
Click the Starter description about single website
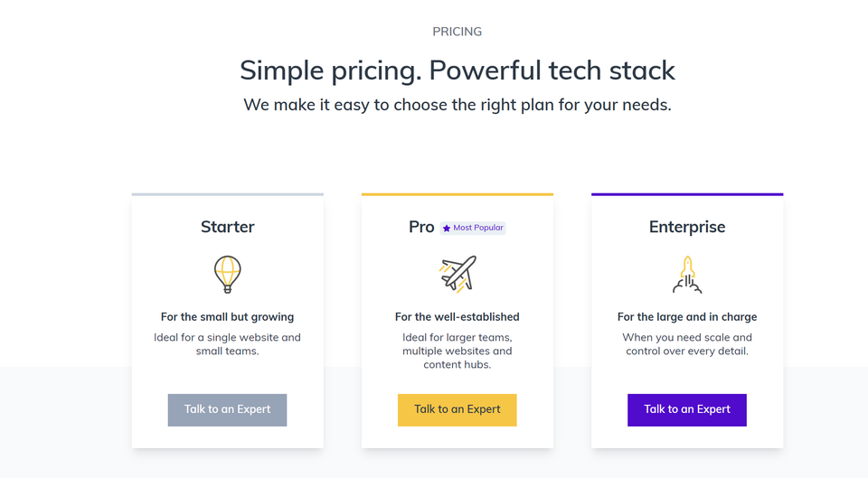(228, 344)
